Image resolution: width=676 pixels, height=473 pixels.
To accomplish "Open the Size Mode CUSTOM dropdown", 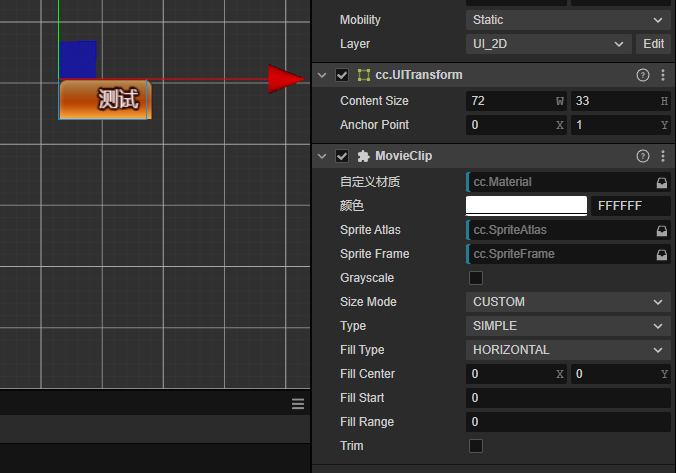I will click(x=568, y=302).
